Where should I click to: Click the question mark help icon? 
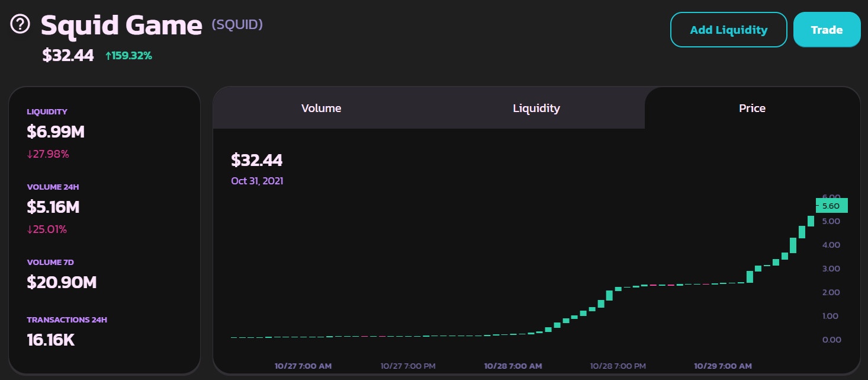click(x=20, y=25)
